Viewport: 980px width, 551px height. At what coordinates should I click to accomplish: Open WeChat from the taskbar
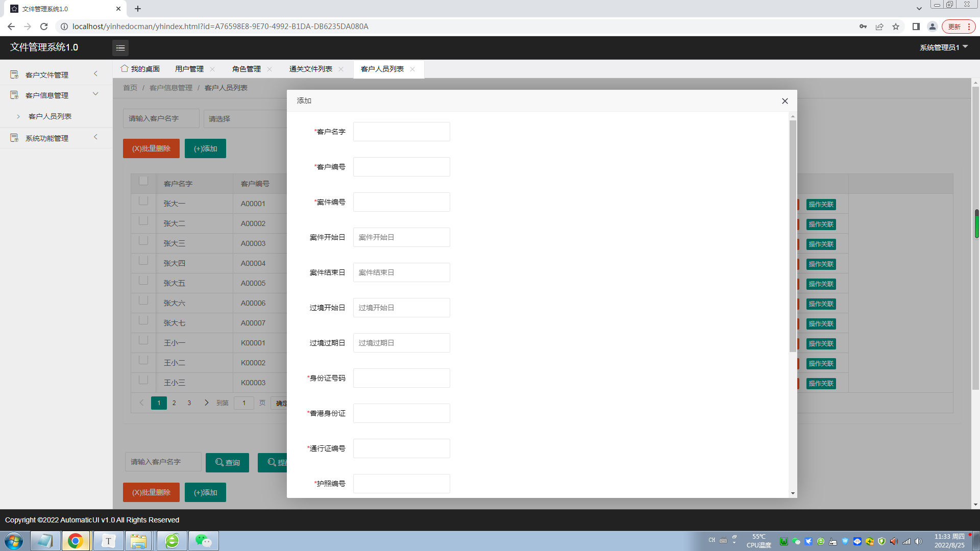click(x=203, y=541)
